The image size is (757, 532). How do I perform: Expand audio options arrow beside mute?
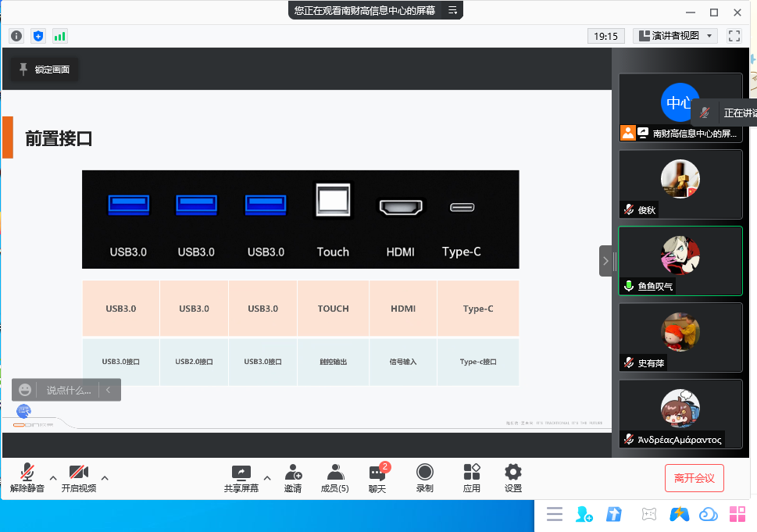pos(53,477)
